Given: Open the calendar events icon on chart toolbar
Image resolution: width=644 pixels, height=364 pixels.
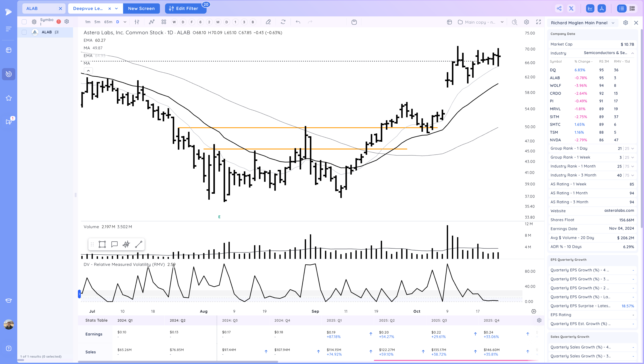Looking at the screenshot, I should pos(354,22).
